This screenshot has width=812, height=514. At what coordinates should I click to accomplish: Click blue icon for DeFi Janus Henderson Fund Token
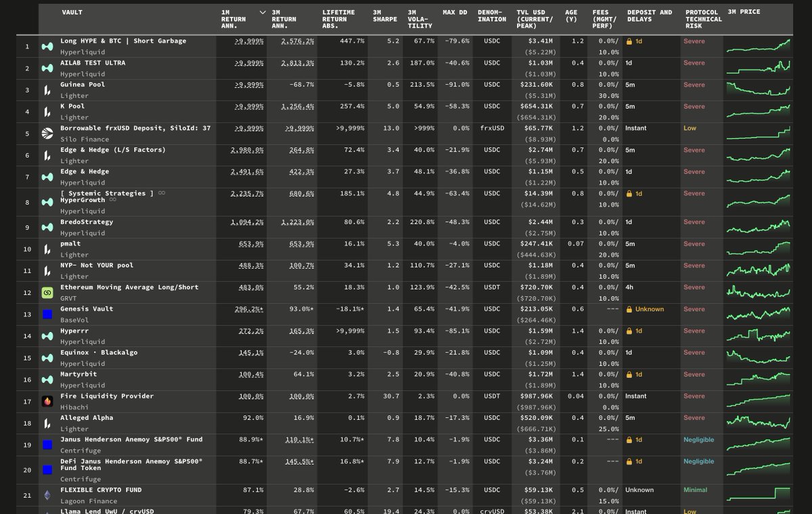(x=47, y=469)
